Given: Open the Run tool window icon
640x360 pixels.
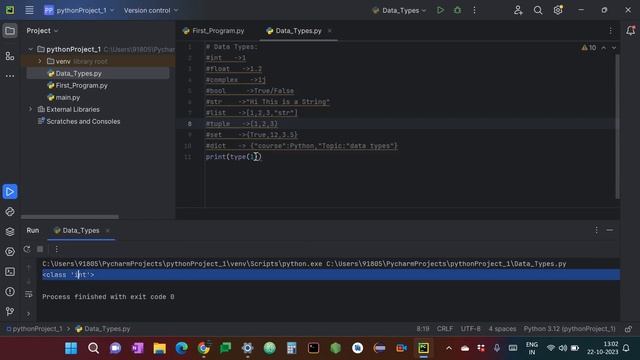Looking at the screenshot, I should tap(10, 191).
